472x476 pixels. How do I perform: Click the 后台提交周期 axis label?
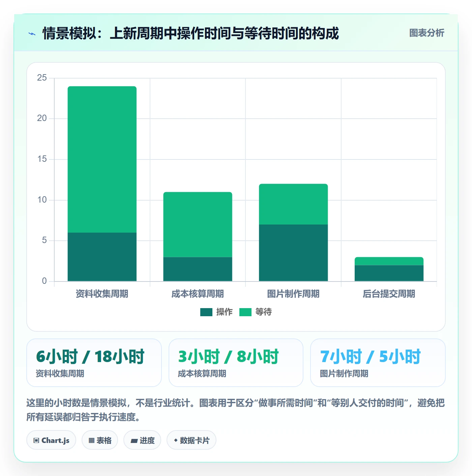pos(389,294)
